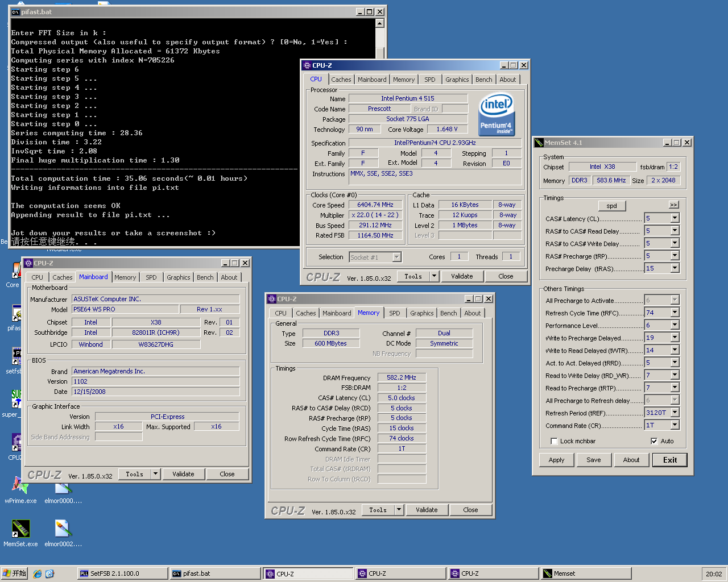Switch to pifast.bat taskbar item
Image resolution: width=728 pixels, height=582 pixels.
(215, 573)
